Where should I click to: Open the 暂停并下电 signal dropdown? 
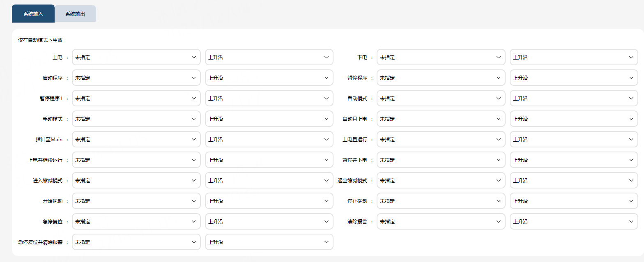point(441,160)
